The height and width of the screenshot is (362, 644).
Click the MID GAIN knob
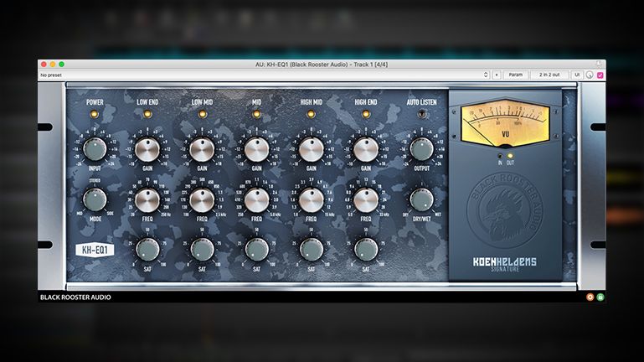point(257,149)
